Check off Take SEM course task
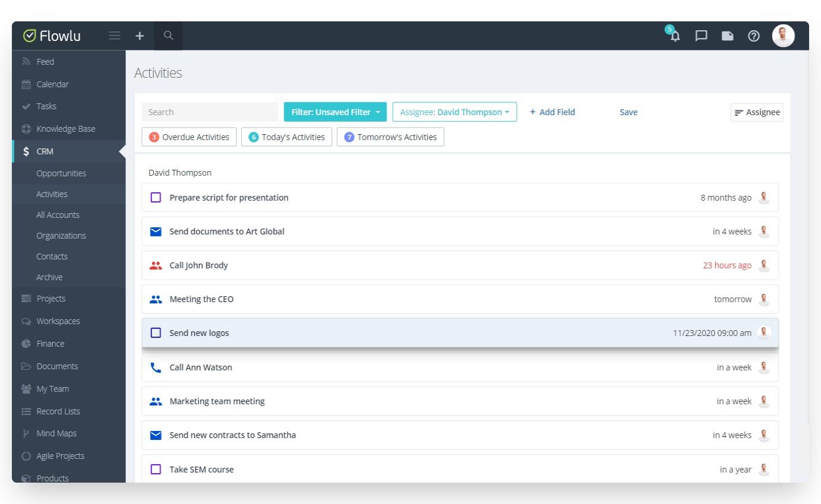The height and width of the screenshot is (504, 821). point(156,470)
